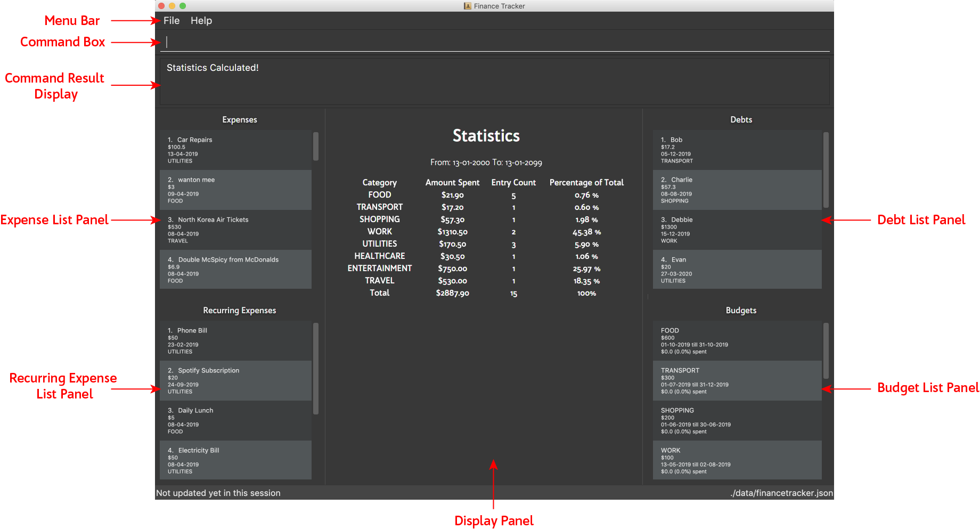Click the ENTERTAINMENT category row label
The height and width of the screenshot is (529, 980).
(x=380, y=268)
